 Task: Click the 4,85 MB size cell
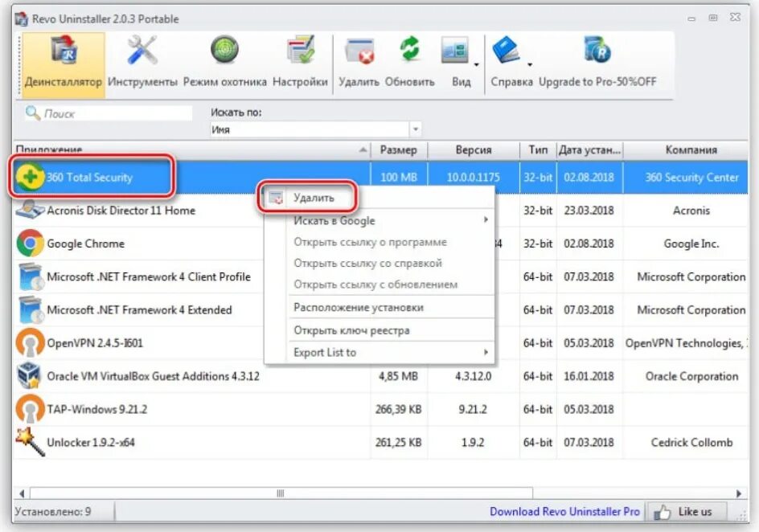[x=398, y=376]
